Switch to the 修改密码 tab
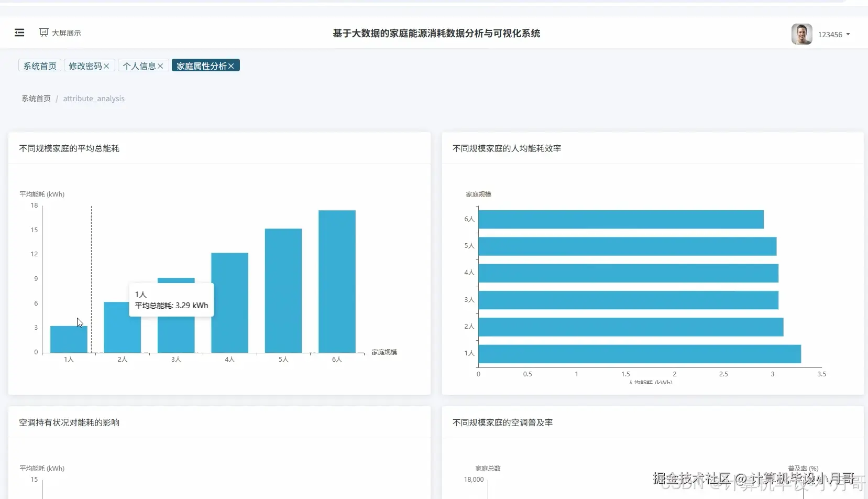Viewport: 868px width, 499px height. pyautogui.click(x=85, y=66)
